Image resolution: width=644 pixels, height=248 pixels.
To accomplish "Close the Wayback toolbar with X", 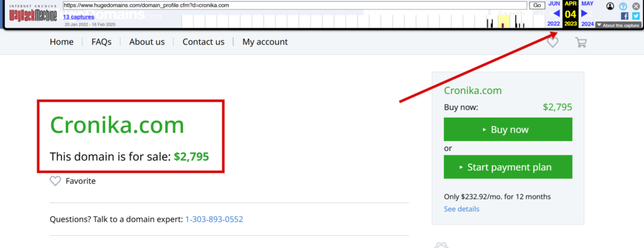I will coord(636,6).
